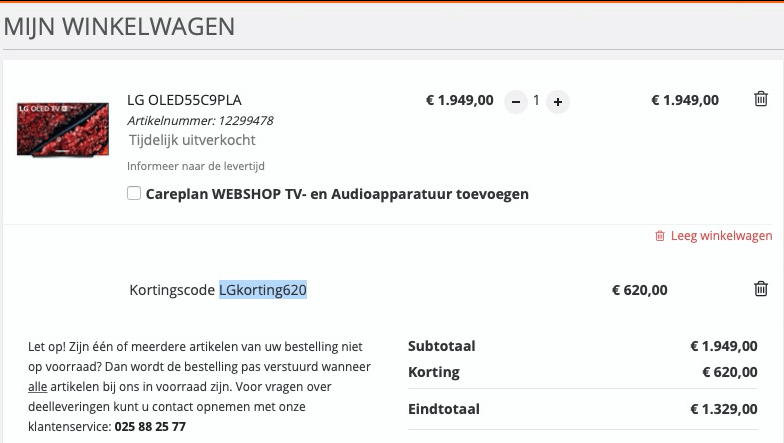
Task: Click the Artikelnummer 12299478 text
Action: tap(200, 121)
